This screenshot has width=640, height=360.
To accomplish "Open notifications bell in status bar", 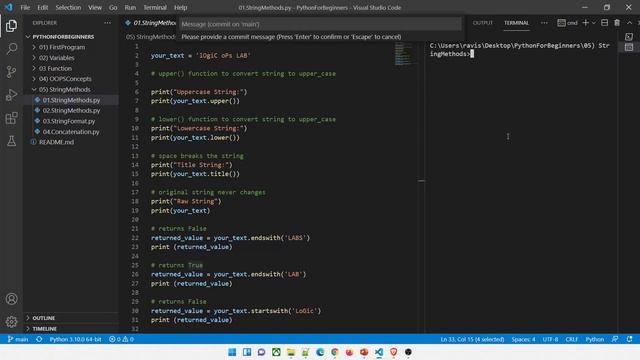I will pyautogui.click(x=629, y=339).
